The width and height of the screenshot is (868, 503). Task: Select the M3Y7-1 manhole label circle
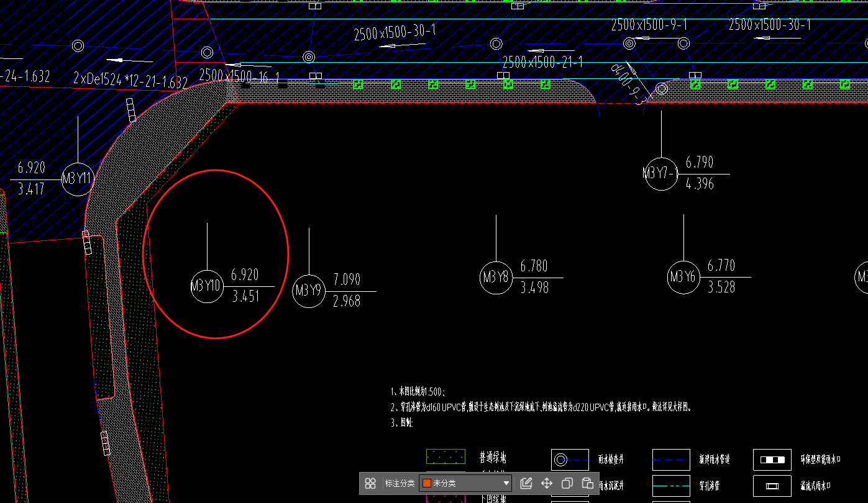[661, 173]
